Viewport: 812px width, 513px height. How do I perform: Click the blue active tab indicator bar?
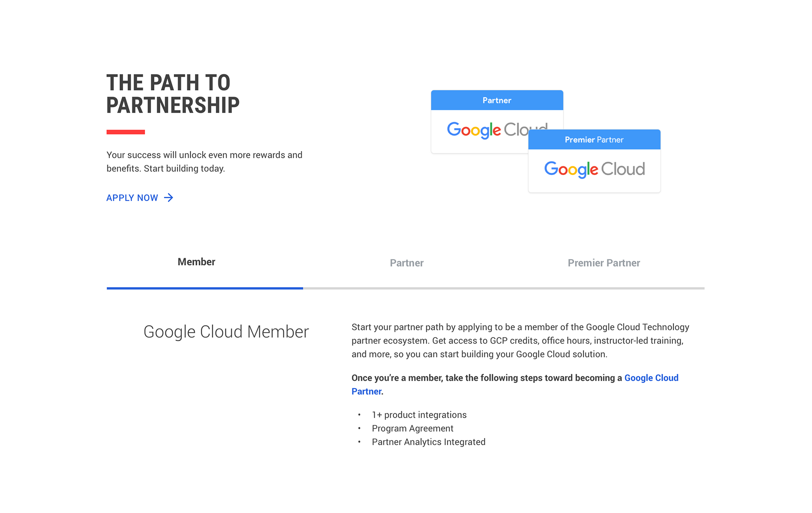point(205,288)
